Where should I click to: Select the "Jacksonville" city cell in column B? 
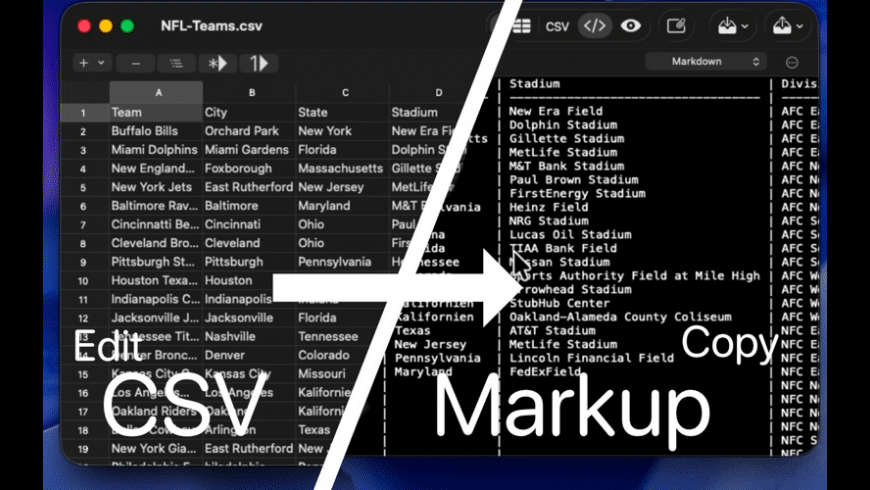point(249,318)
